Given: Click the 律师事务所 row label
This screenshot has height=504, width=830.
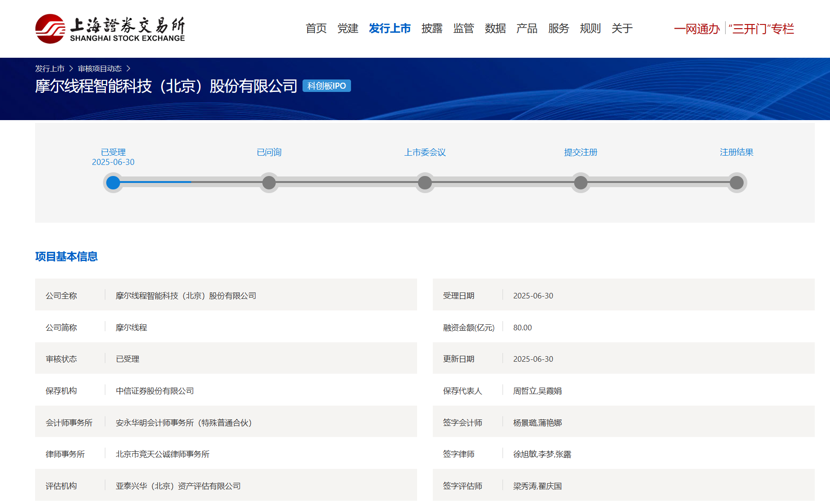Looking at the screenshot, I should pos(65,454).
